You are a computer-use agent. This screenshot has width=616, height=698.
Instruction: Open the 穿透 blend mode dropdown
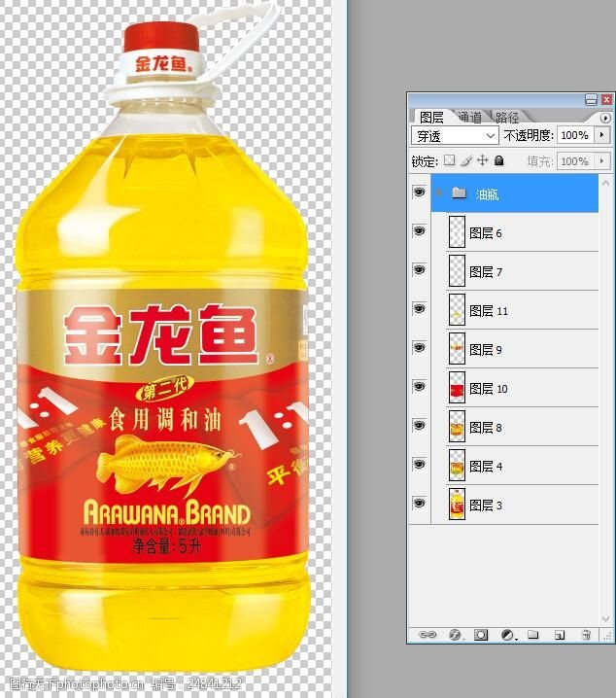point(455,136)
